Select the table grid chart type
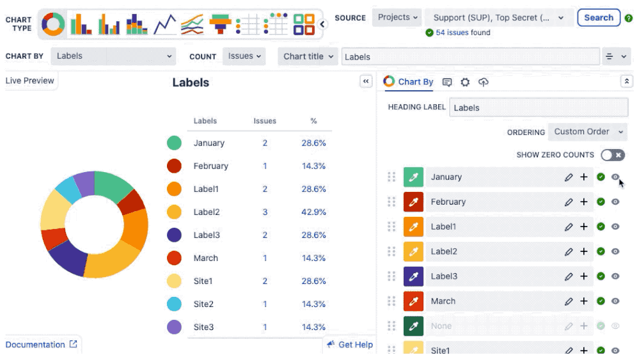 click(248, 24)
